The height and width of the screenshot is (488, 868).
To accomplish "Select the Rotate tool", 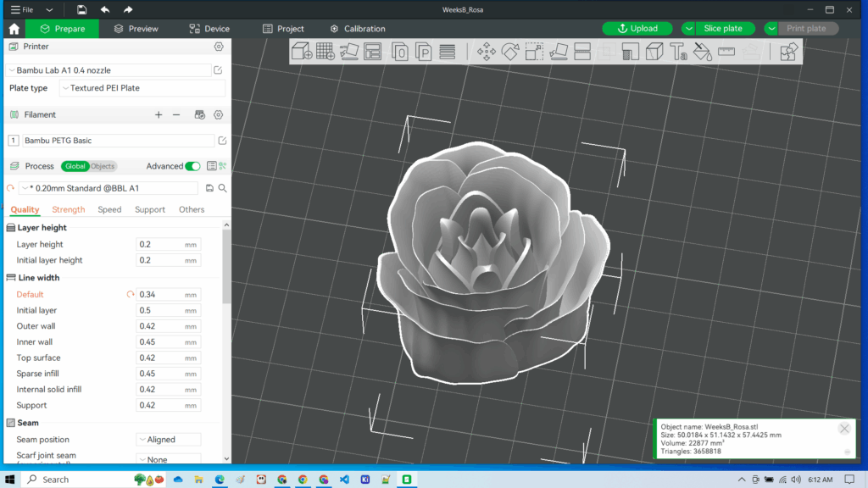I will click(x=510, y=51).
